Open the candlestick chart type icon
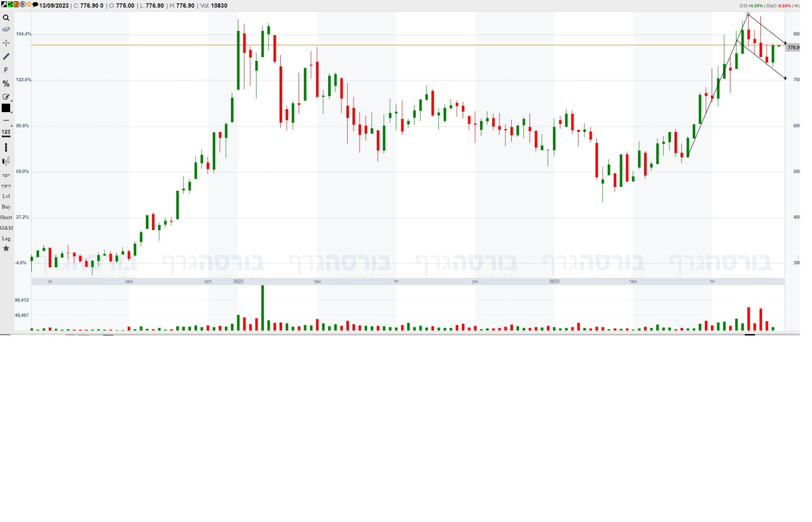The height and width of the screenshot is (522, 812). pyautogui.click(x=6, y=161)
